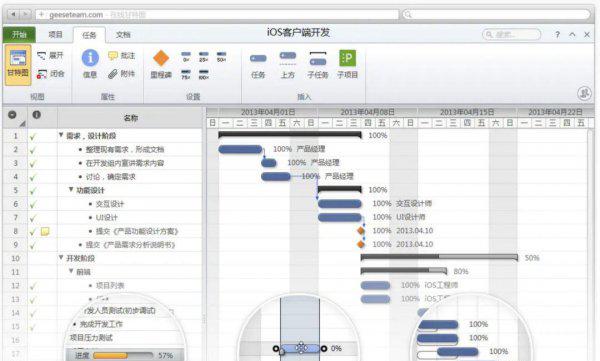
Task: Open the 信息 task info button
Action: point(90,63)
